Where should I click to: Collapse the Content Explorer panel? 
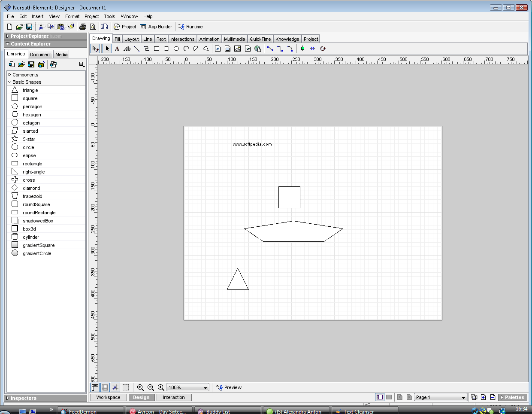8,44
